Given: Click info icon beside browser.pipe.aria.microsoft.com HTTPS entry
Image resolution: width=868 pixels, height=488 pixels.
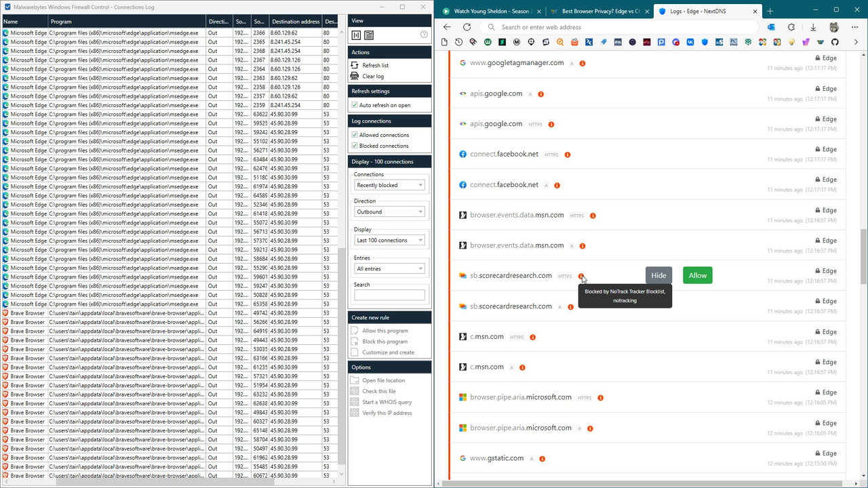Looking at the screenshot, I should (601, 398).
